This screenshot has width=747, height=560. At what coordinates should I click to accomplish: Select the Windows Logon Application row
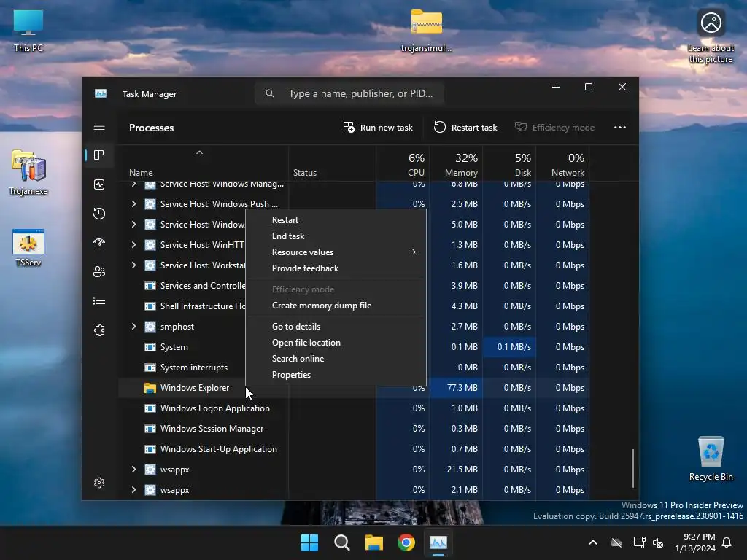coord(354,408)
